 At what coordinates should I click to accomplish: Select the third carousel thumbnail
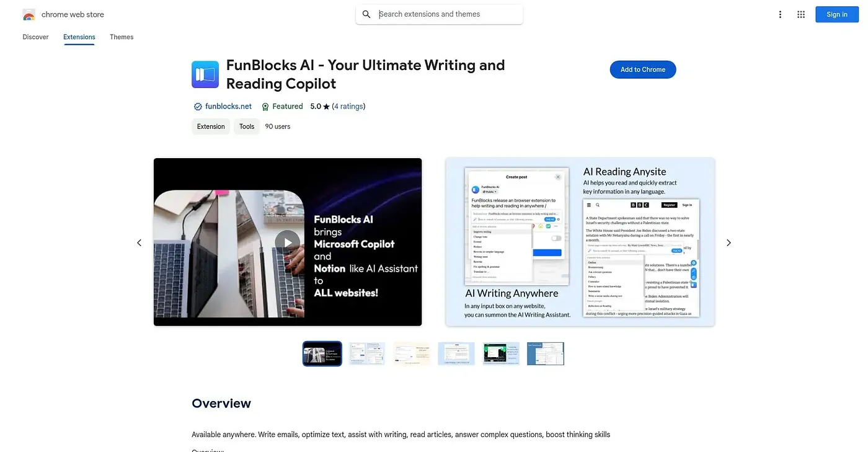pyautogui.click(x=412, y=354)
